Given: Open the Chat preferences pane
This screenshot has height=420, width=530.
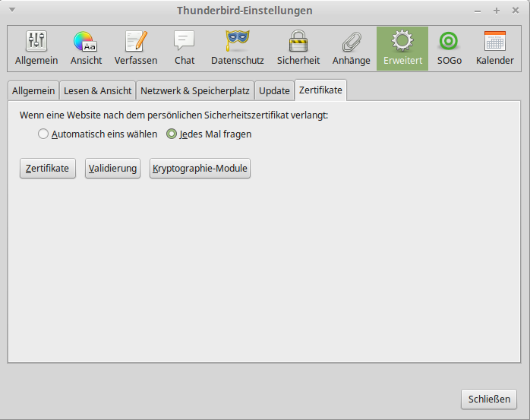Looking at the screenshot, I should [185, 49].
